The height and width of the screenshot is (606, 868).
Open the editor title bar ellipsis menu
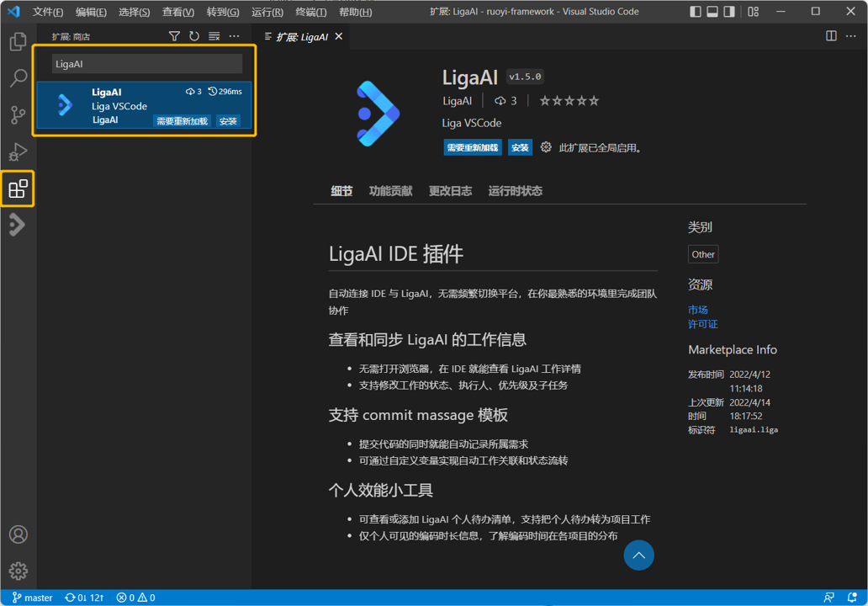pos(850,36)
